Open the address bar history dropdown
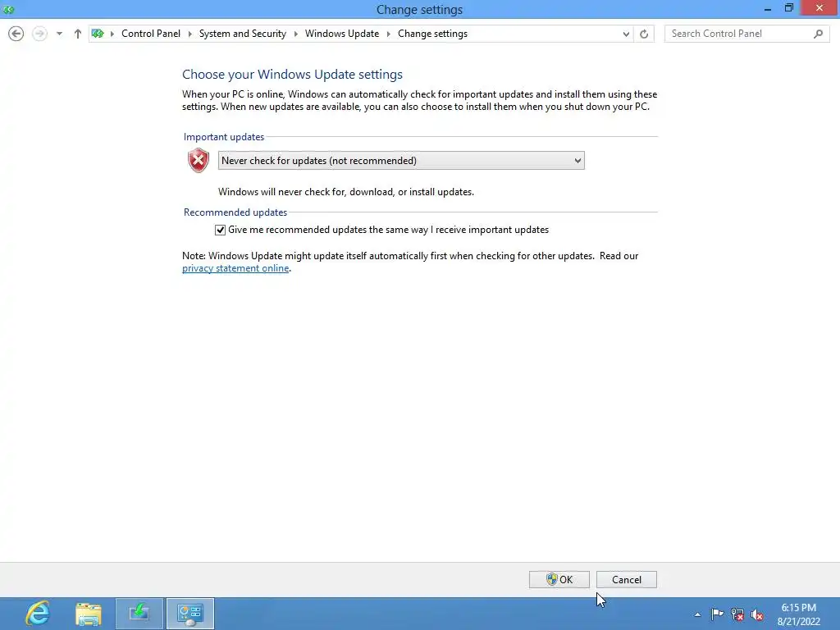This screenshot has height=630, width=840. coord(626,34)
